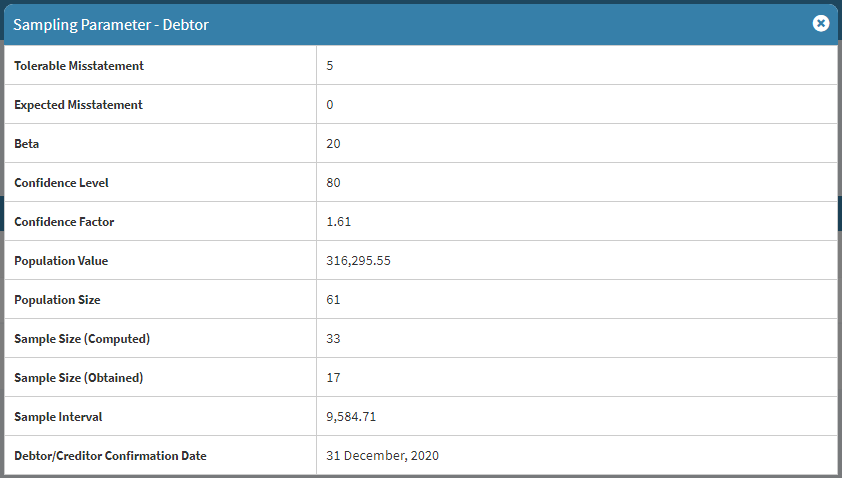Image resolution: width=842 pixels, height=478 pixels.
Task: Click the Population Size value 61
Action: tap(334, 300)
